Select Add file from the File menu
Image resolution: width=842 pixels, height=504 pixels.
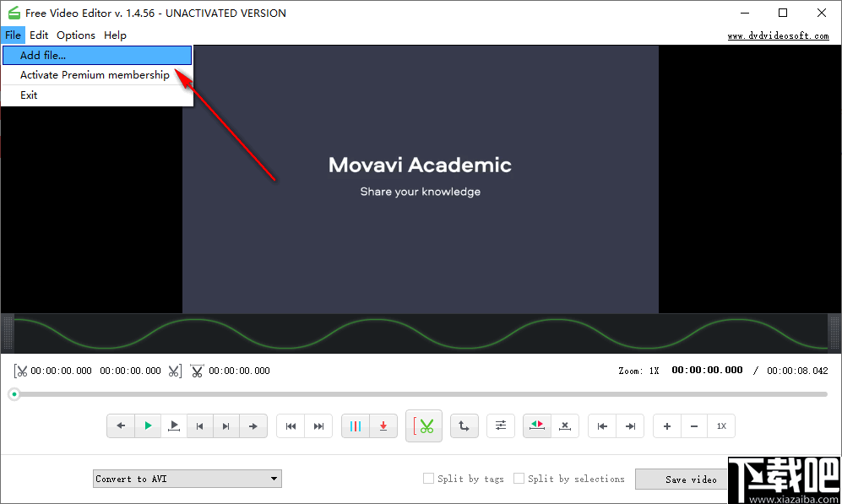(x=42, y=54)
